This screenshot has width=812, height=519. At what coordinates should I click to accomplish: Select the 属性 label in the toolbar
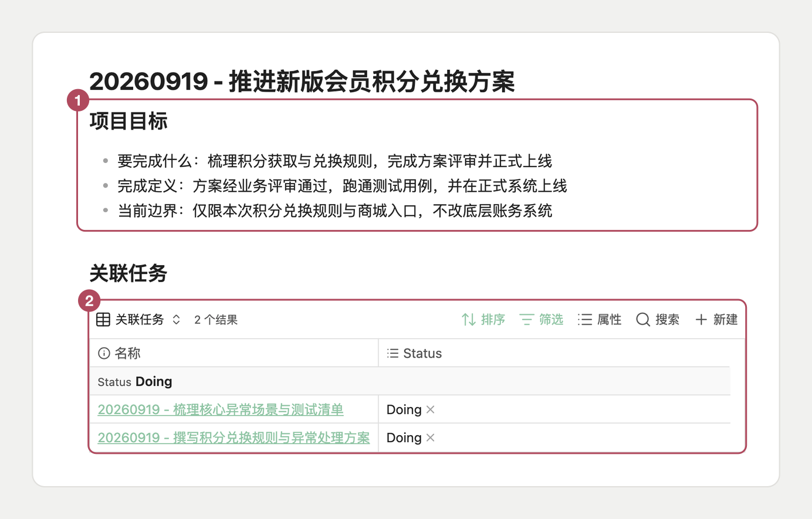pos(609,320)
